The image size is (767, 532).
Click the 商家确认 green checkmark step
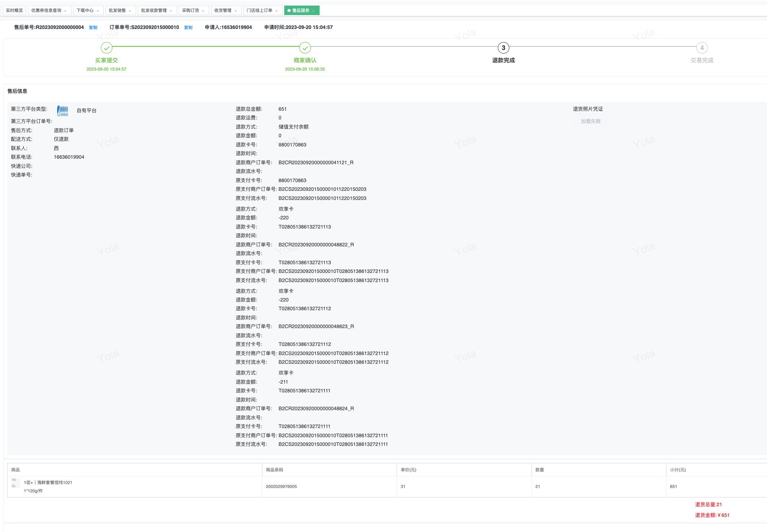click(x=305, y=48)
